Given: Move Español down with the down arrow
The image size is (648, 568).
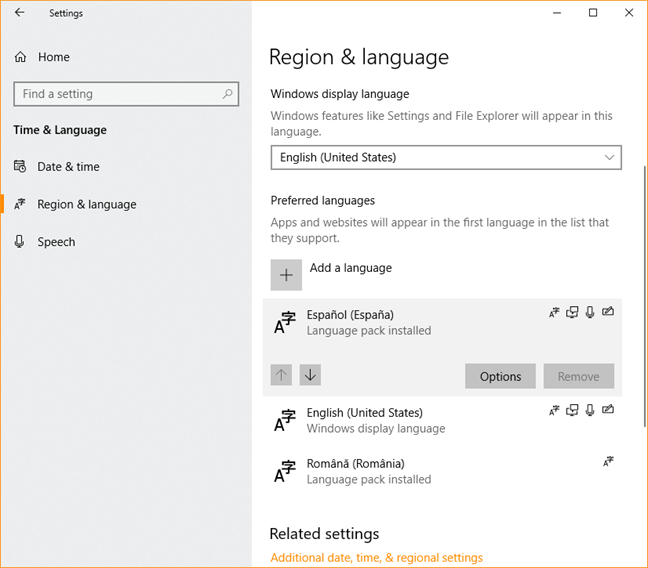Looking at the screenshot, I should tap(310, 375).
